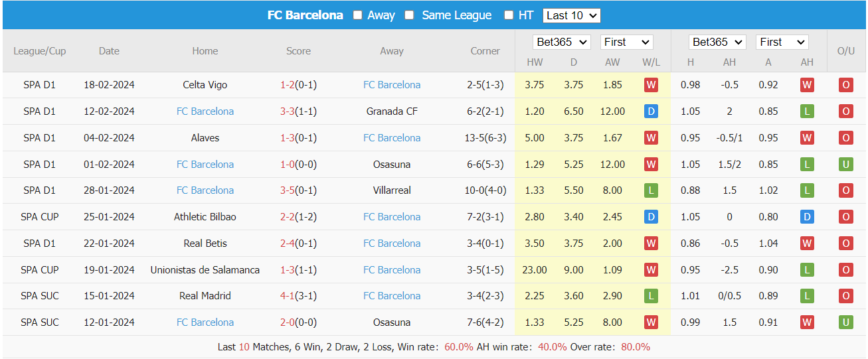This screenshot has width=868, height=359.
Task: Open the Last 10 matches dropdown
Action: [x=571, y=15]
